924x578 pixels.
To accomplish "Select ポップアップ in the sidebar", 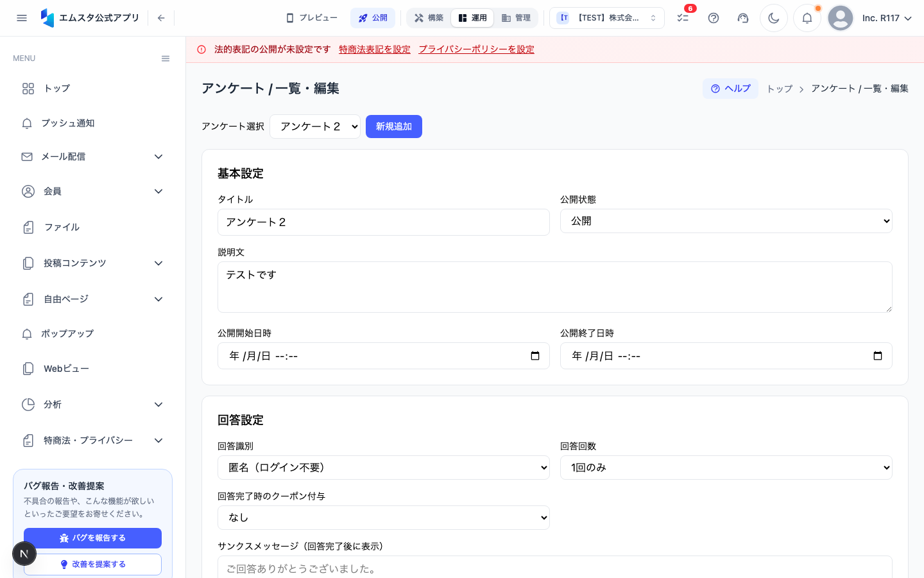I will point(92,334).
